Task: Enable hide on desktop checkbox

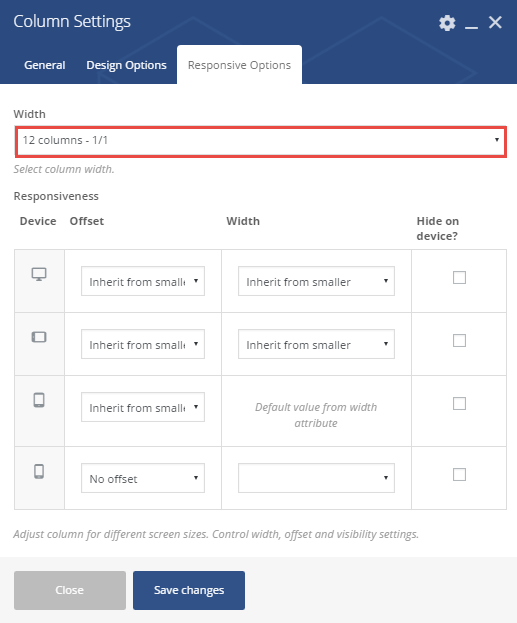Action: click(x=459, y=277)
